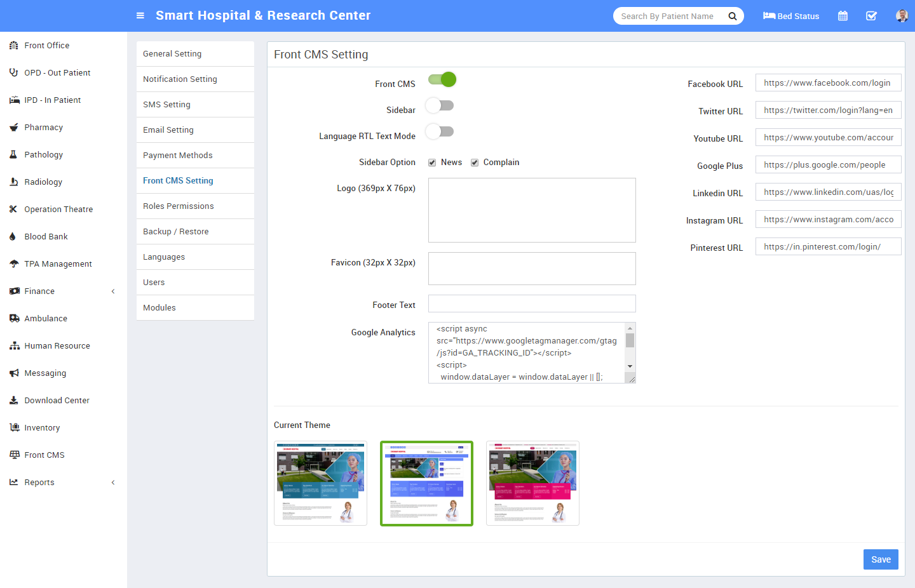
Task: Open the task checklist icon in header
Action: [x=871, y=16]
